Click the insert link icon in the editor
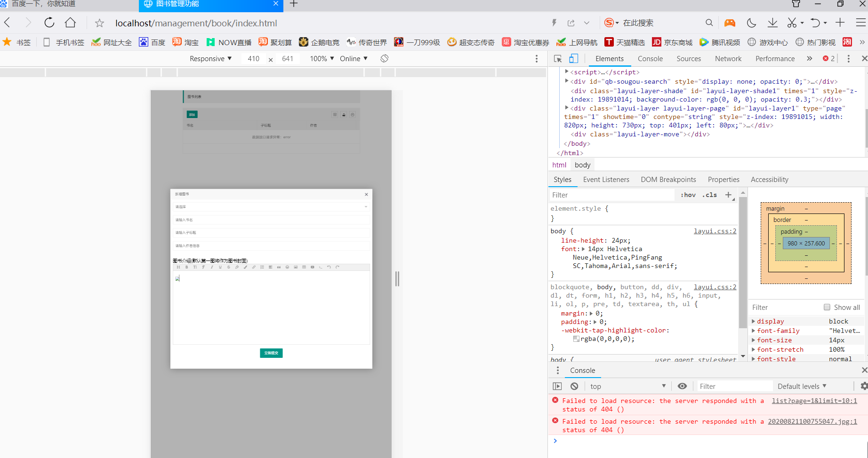Screen dimensions: 868x458 tap(254, 267)
